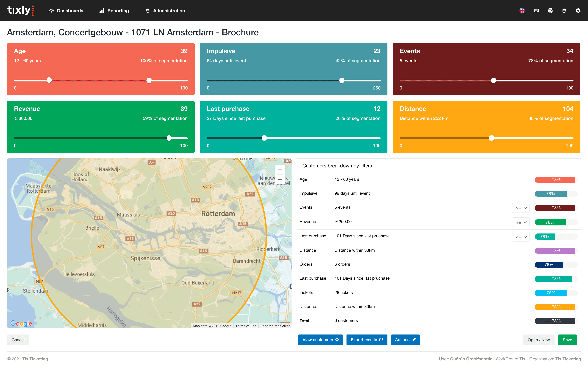Click the UK flag language icon

tap(522, 11)
